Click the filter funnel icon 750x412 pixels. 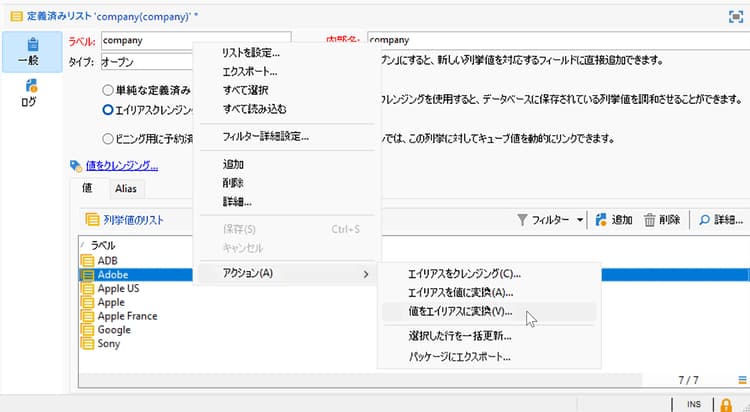coord(522,220)
